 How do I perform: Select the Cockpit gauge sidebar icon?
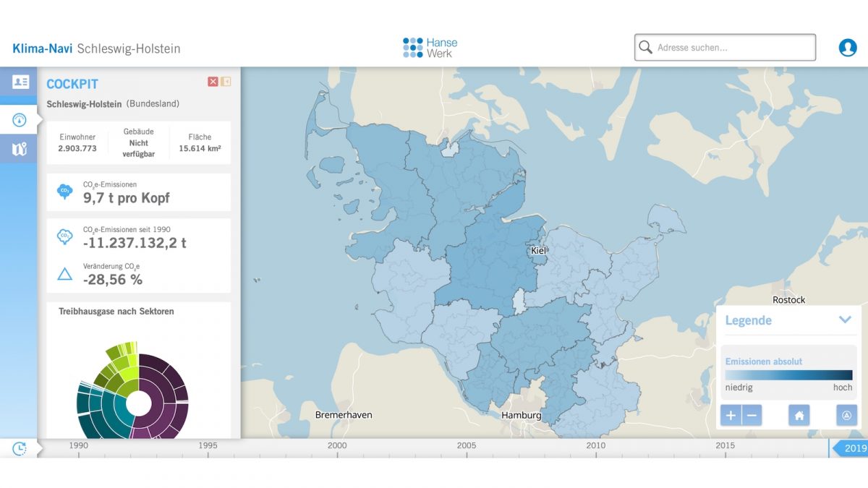(x=20, y=120)
